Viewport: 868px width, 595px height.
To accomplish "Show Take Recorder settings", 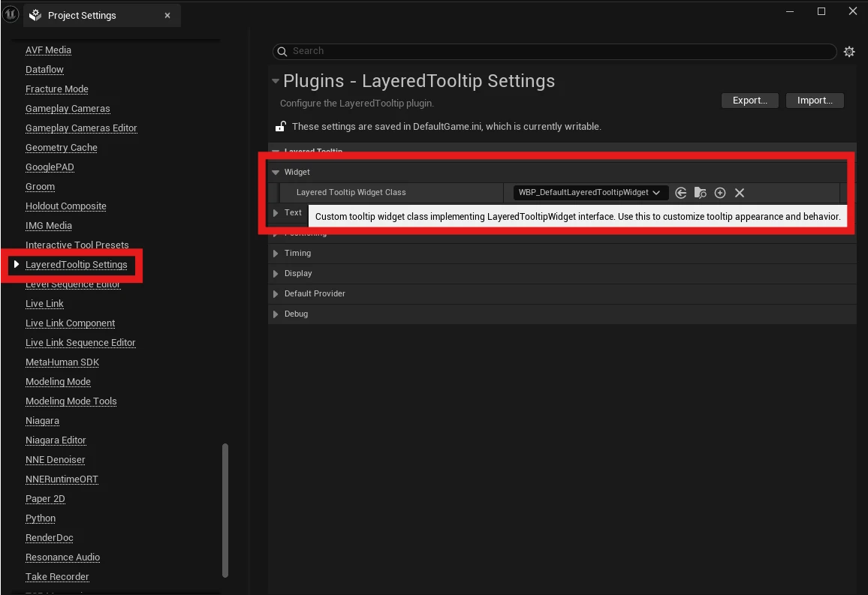I will pyautogui.click(x=57, y=577).
